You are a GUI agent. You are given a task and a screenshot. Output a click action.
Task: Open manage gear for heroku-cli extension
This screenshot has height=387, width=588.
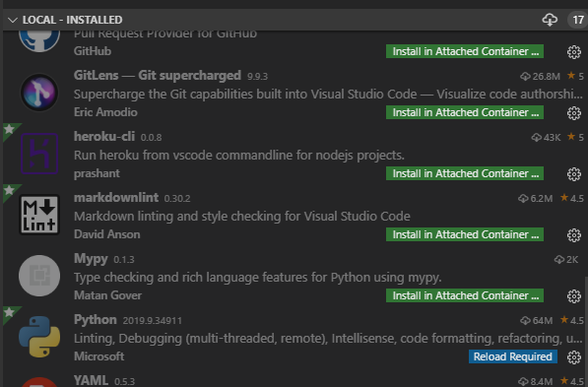(574, 174)
